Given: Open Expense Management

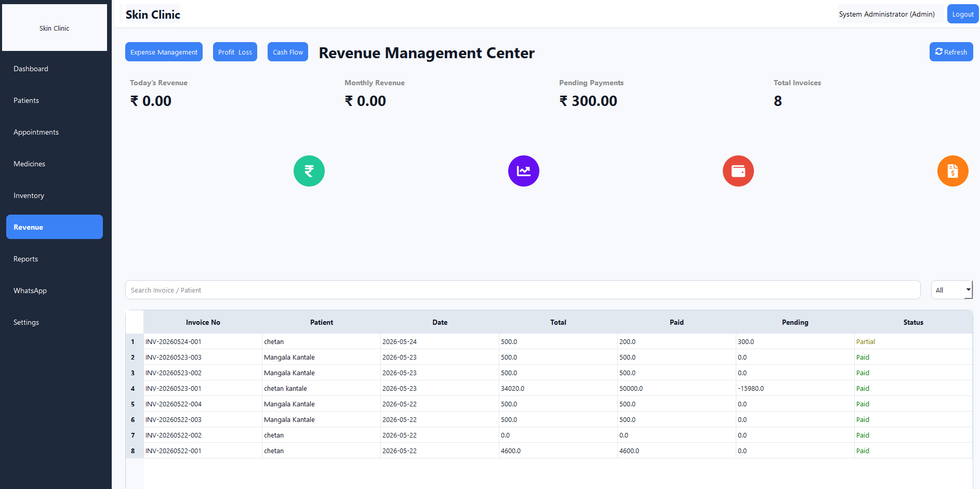Looking at the screenshot, I should coord(164,52).
